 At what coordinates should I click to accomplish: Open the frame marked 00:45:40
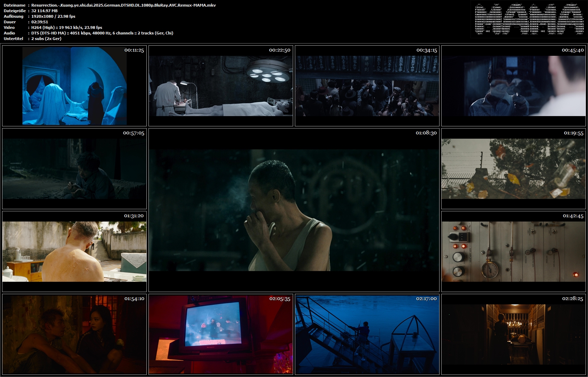pyautogui.click(x=513, y=86)
